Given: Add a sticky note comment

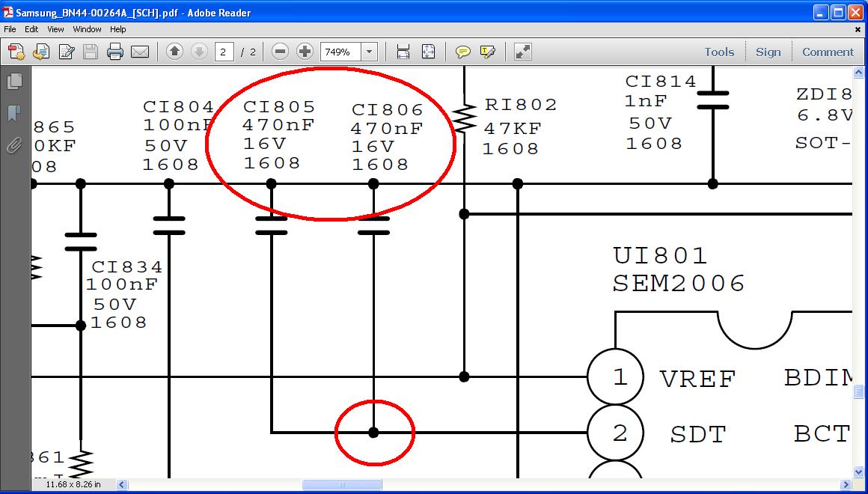Looking at the screenshot, I should click(462, 52).
